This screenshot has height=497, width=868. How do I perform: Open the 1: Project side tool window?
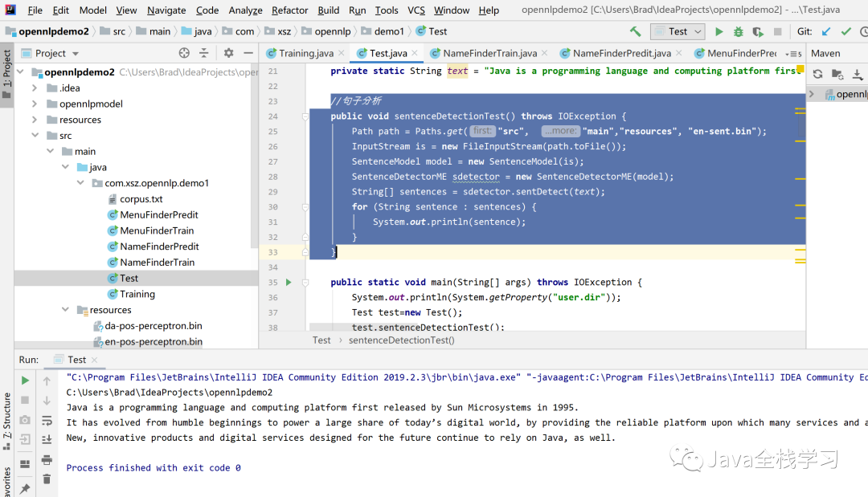coord(6,75)
